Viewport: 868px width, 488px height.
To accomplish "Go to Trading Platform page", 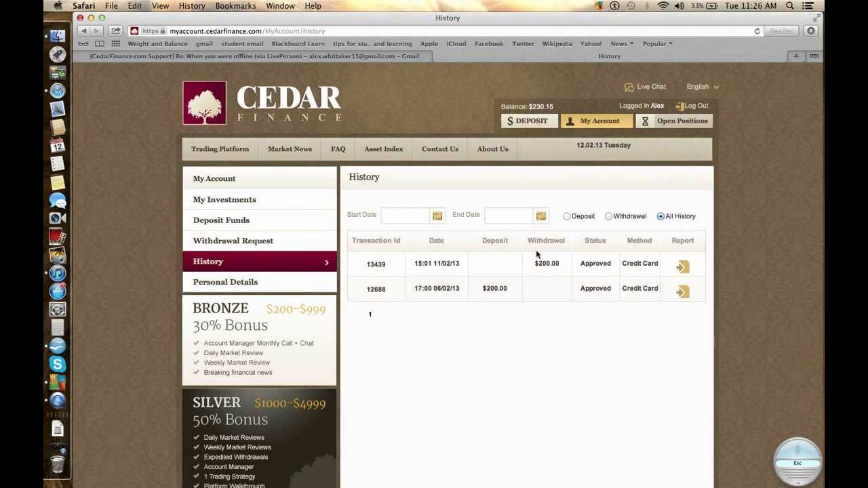I will 220,149.
